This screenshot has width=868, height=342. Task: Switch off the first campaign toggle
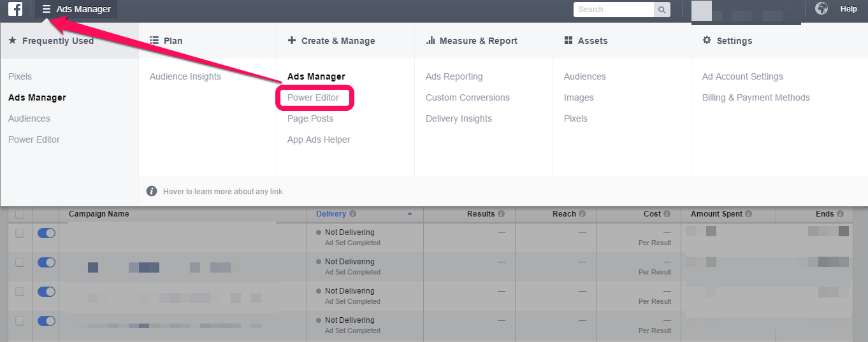[x=47, y=233]
